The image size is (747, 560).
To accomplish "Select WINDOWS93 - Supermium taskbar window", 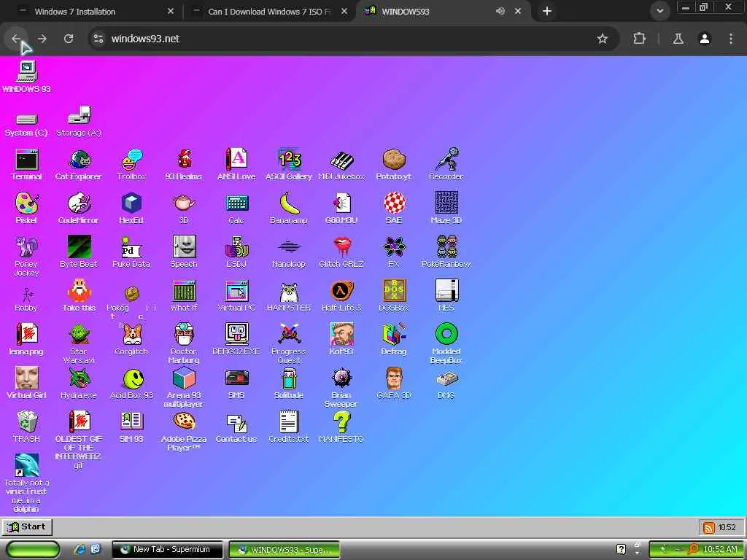I will pos(284,549).
